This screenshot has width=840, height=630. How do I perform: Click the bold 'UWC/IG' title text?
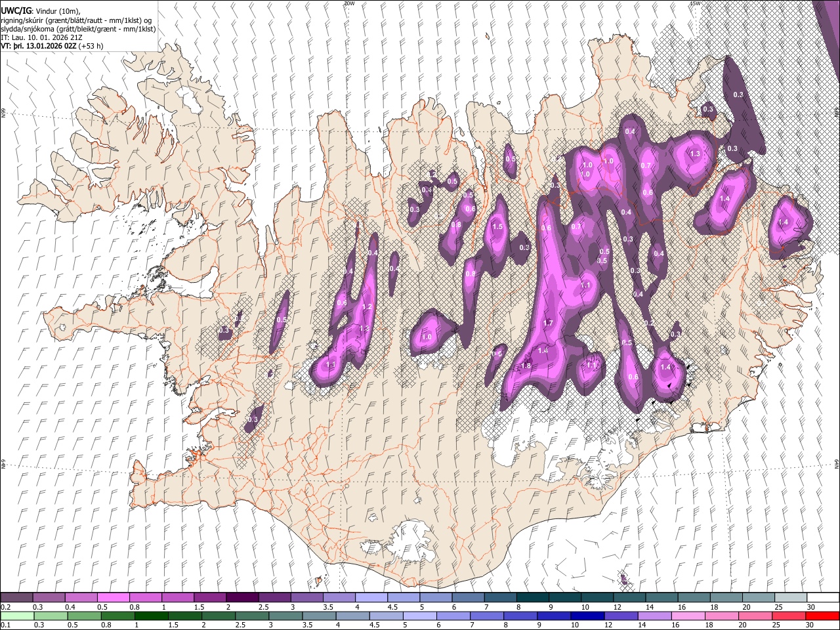(16, 11)
